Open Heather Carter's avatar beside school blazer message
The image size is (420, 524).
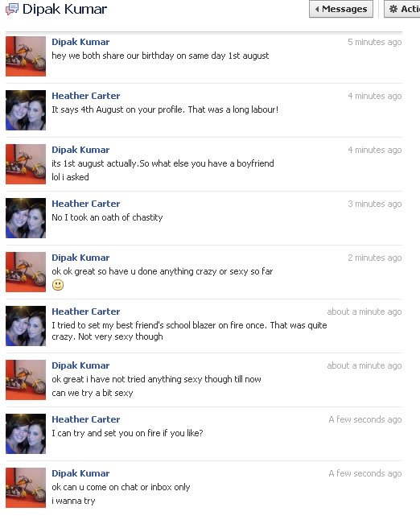(x=26, y=326)
